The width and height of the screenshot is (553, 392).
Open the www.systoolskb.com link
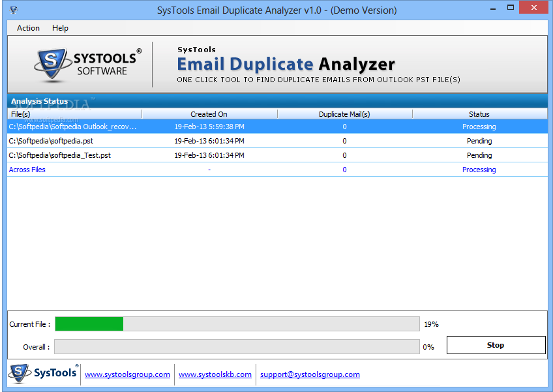215,374
